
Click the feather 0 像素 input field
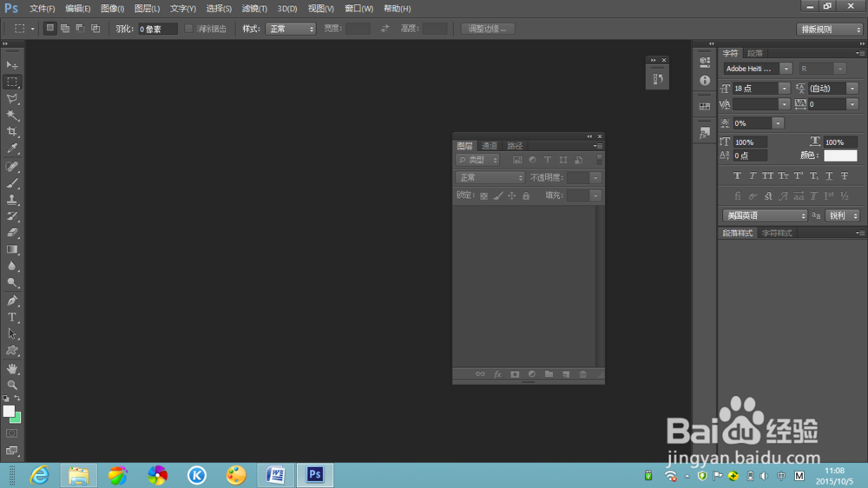pos(157,29)
